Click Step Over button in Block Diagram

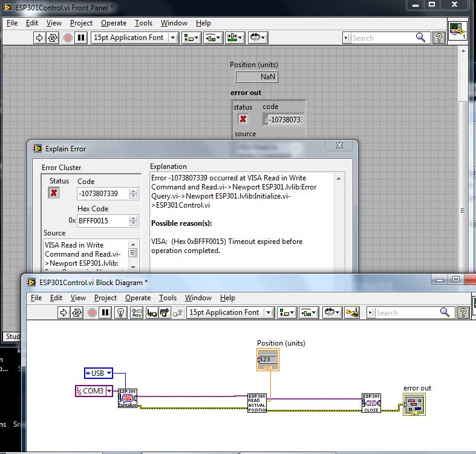click(165, 312)
